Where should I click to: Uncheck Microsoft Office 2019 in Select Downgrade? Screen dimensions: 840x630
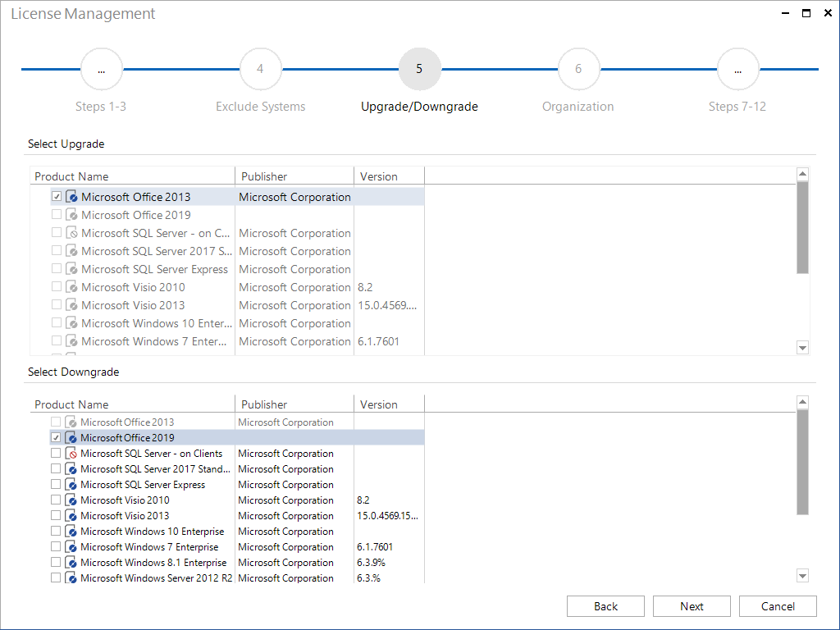click(x=56, y=438)
